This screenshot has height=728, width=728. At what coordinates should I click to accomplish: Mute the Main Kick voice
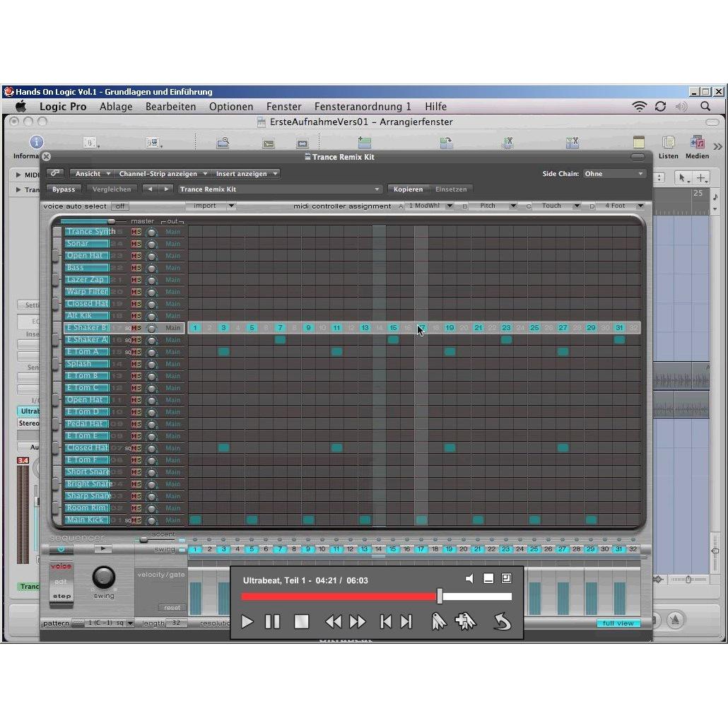(x=134, y=520)
